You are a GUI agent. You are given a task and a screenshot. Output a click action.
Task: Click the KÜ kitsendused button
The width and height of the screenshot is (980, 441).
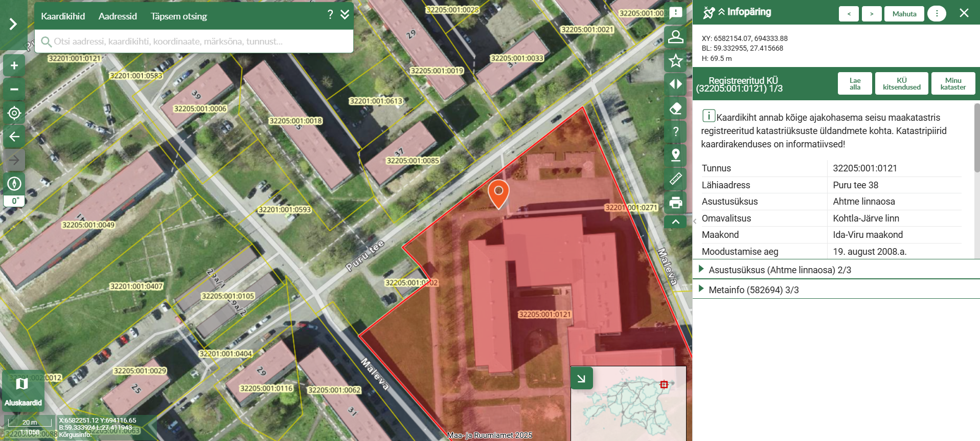[x=901, y=83]
